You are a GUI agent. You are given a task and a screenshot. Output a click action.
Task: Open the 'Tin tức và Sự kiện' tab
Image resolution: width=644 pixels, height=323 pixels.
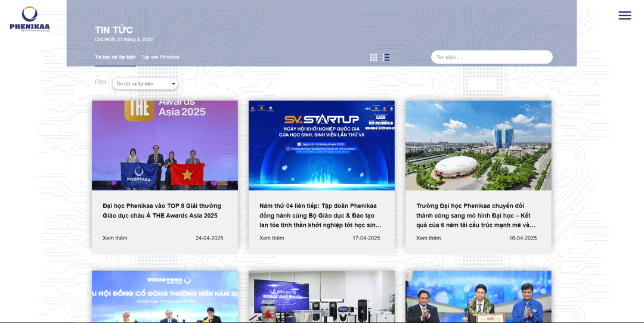(x=115, y=57)
